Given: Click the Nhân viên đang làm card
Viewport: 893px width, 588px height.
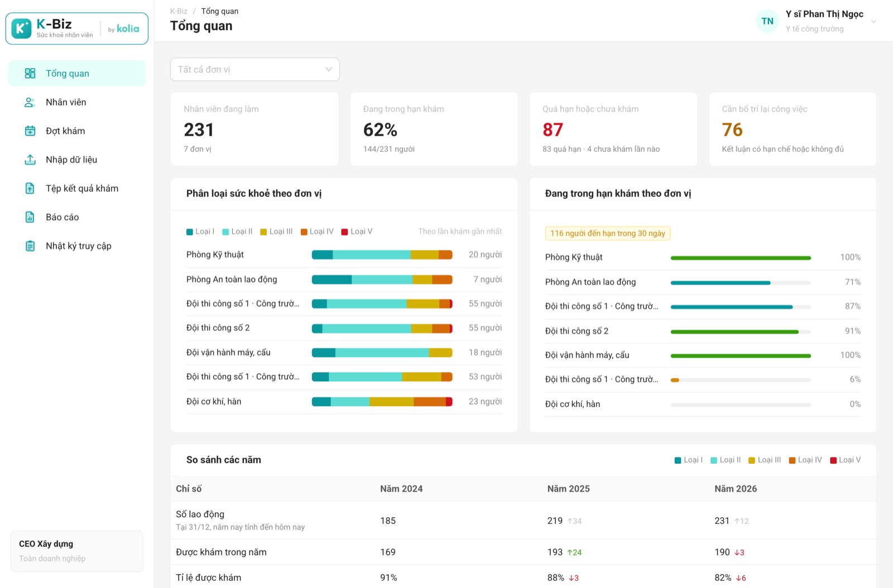Looking at the screenshot, I should pyautogui.click(x=255, y=129).
